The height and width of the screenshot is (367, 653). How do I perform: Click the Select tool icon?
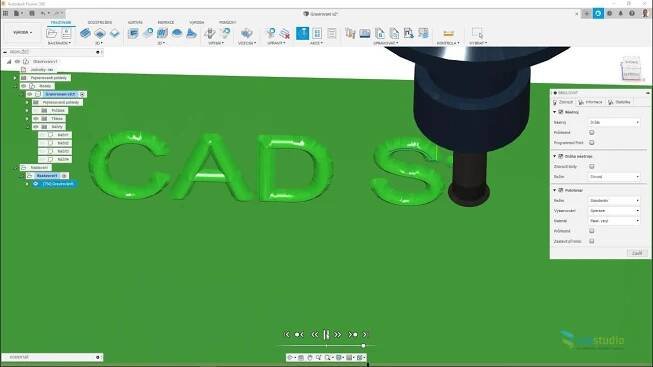point(477,33)
